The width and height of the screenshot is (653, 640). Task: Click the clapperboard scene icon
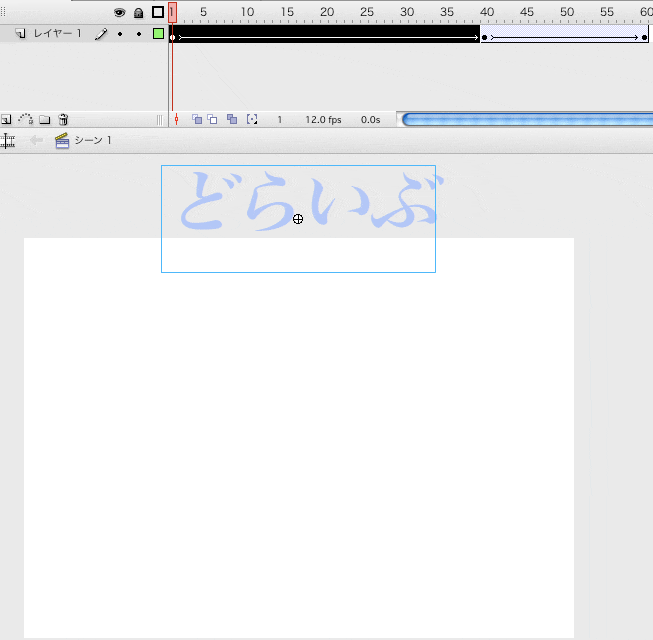pyautogui.click(x=62, y=141)
